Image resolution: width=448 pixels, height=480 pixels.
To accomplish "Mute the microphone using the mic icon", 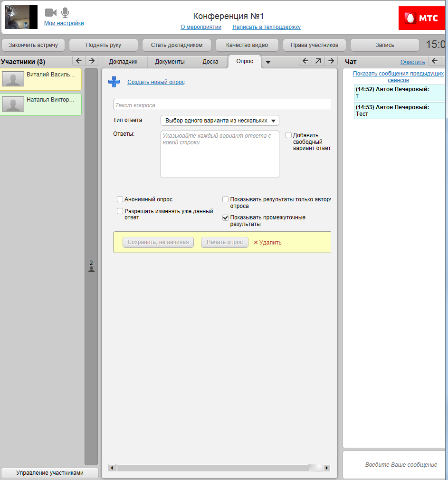I will [x=65, y=12].
